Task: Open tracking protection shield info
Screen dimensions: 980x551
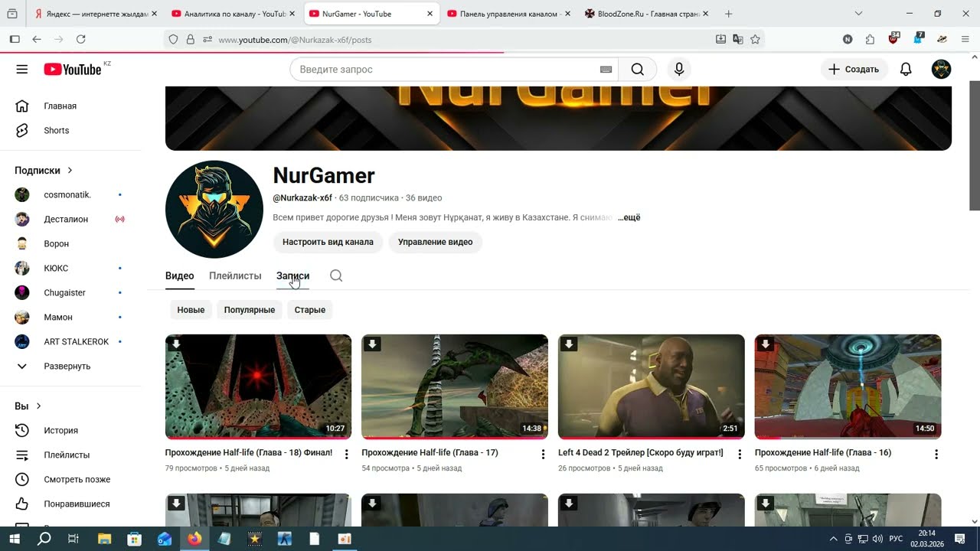Action: point(173,39)
